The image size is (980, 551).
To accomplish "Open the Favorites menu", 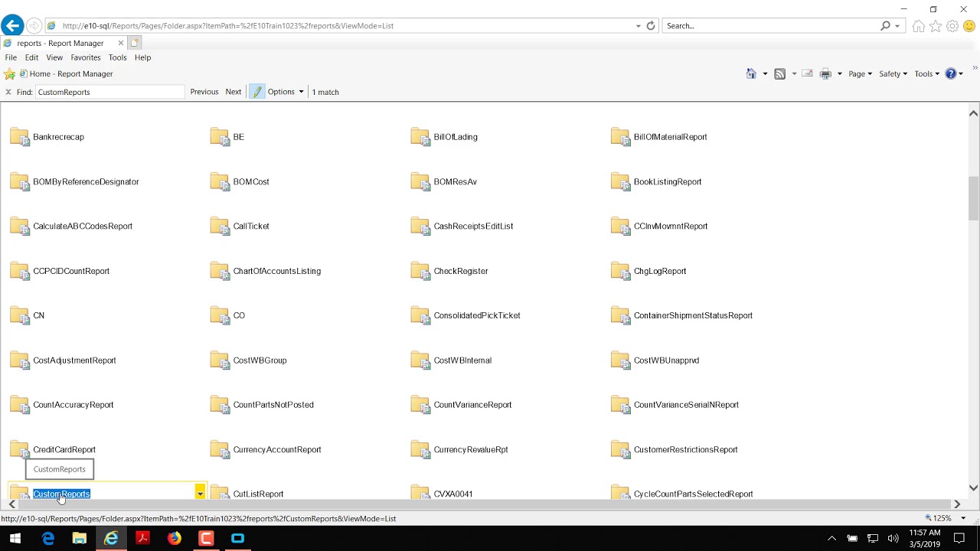I will [86, 57].
